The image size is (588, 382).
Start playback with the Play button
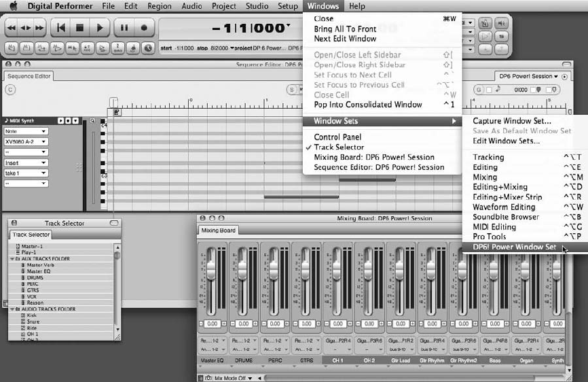(99, 27)
